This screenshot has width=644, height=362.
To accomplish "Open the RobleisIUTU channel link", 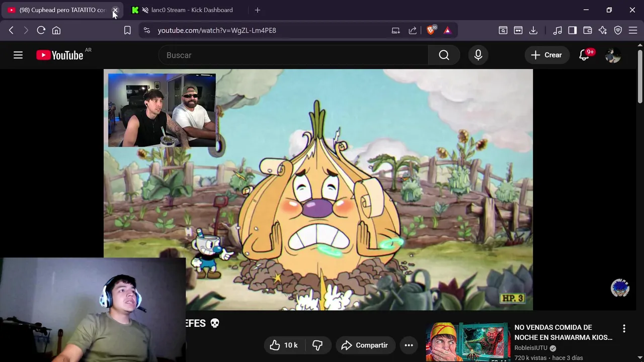I will [531, 348].
